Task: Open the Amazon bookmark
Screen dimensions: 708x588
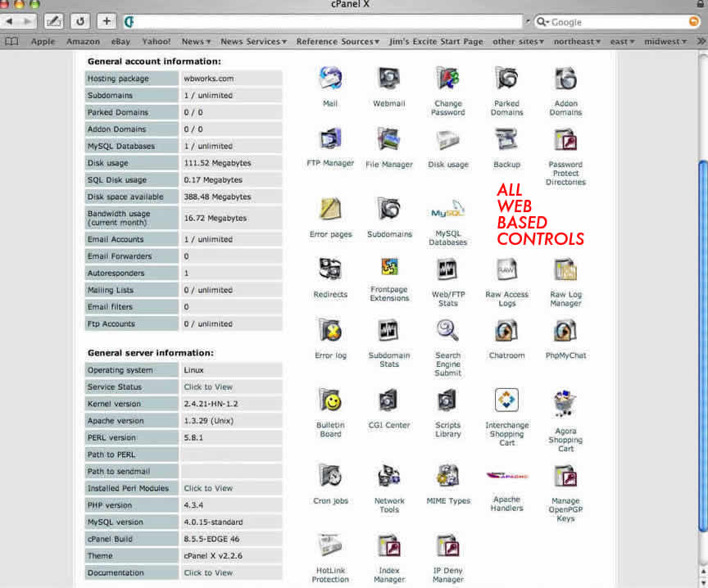Action: [83, 42]
